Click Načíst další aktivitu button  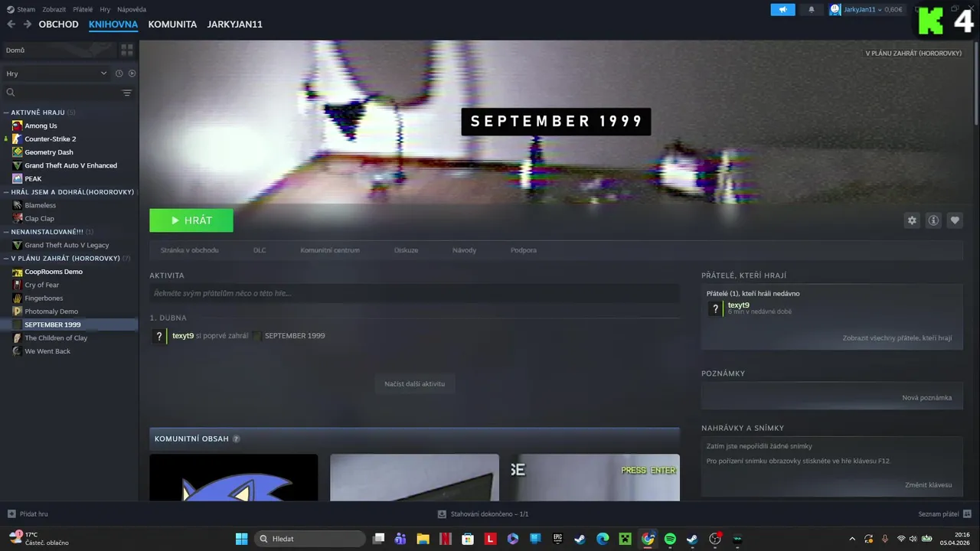point(415,383)
